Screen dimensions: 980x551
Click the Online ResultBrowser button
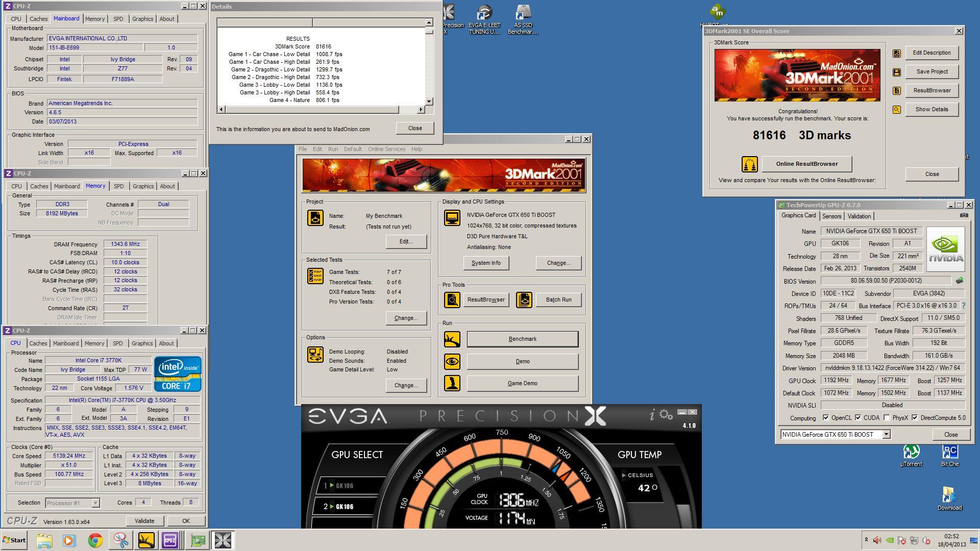click(x=807, y=164)
